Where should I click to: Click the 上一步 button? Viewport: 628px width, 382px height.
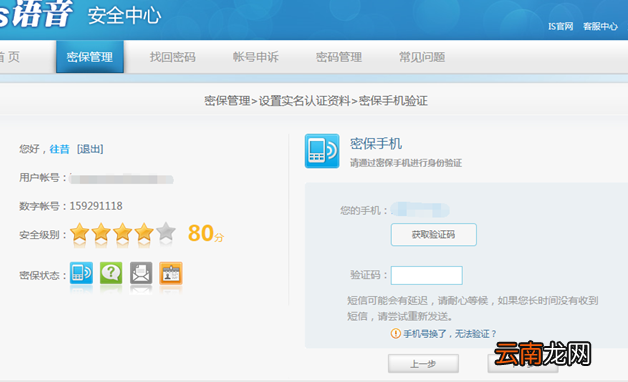423,364
